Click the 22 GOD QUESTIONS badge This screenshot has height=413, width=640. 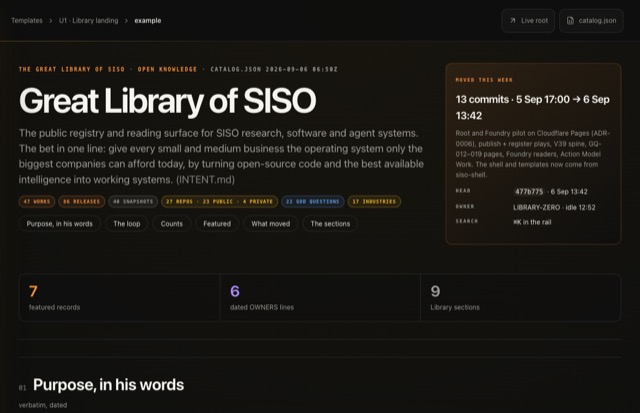[313, 202]
